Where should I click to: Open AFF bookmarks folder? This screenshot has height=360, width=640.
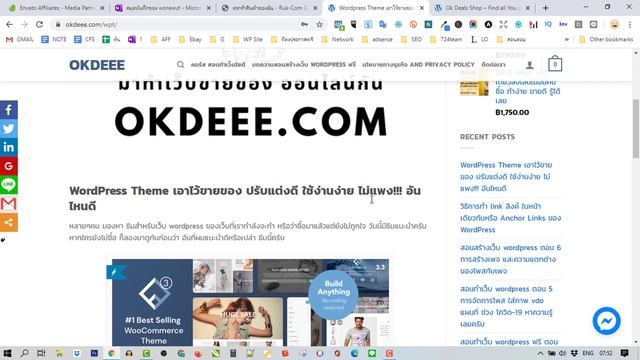160,39
